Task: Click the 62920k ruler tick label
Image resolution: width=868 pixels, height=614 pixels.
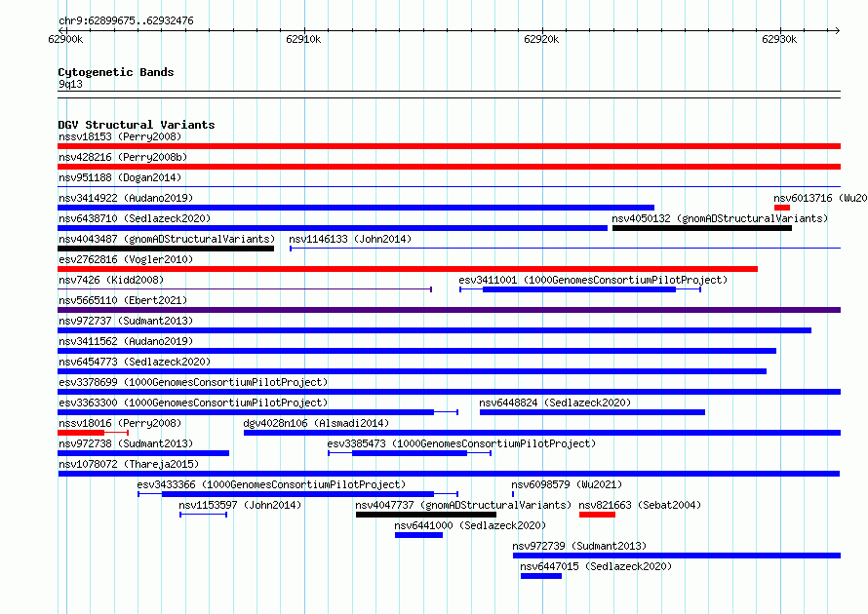Action: click(x=541, y=39)
